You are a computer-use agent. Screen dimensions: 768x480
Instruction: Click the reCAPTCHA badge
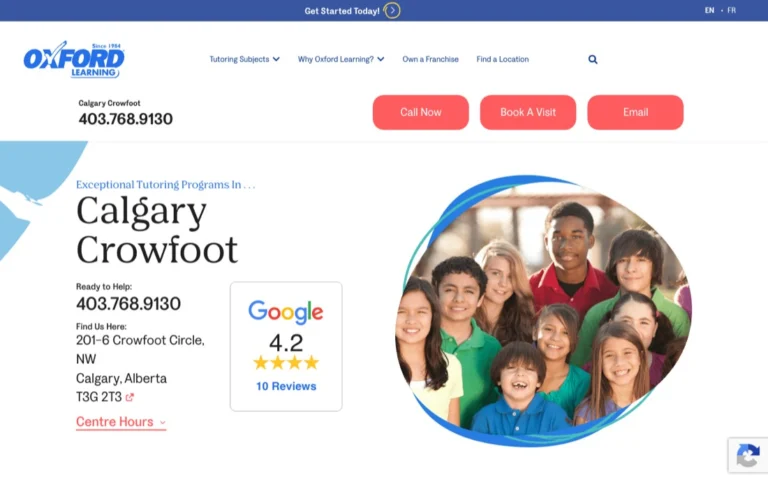pos(748,455)
